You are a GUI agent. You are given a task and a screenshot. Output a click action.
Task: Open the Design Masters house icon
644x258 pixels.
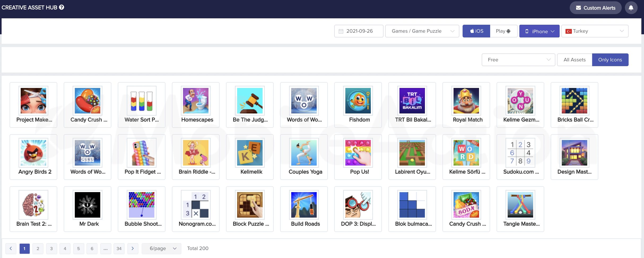pyautogui.click(x=575, y=153)
